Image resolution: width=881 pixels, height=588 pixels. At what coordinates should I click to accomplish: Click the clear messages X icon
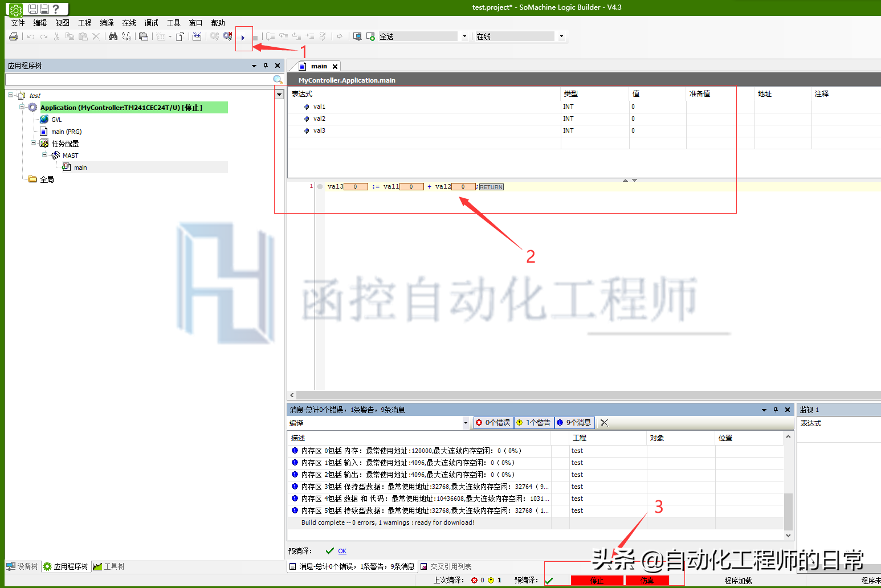tap(604, 423)
